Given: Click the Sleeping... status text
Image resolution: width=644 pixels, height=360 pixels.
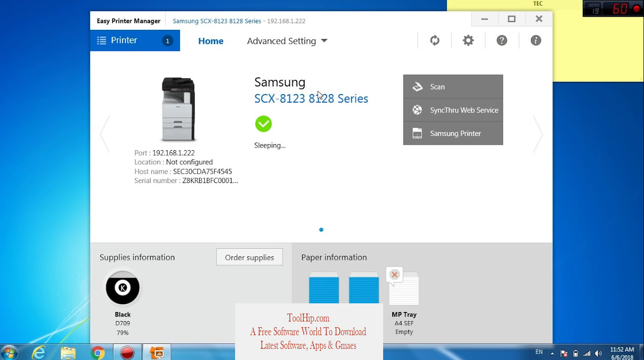Looking at the screenshot, I should 270,145.
